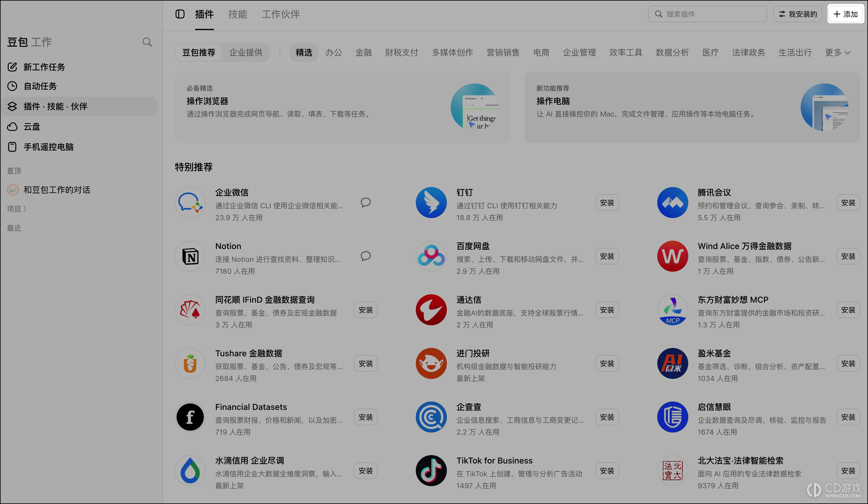Install the 腾讯会议 plugin
The height and width of the screenshot is (504, 868).
point(848,203)
